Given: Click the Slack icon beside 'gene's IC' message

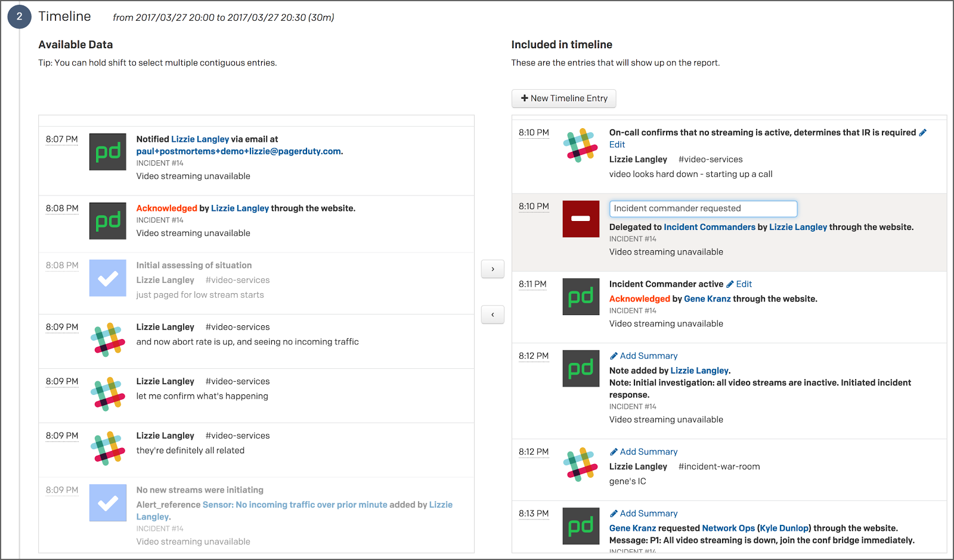Looking at the screenshot, I should click(x=580, y=464).
